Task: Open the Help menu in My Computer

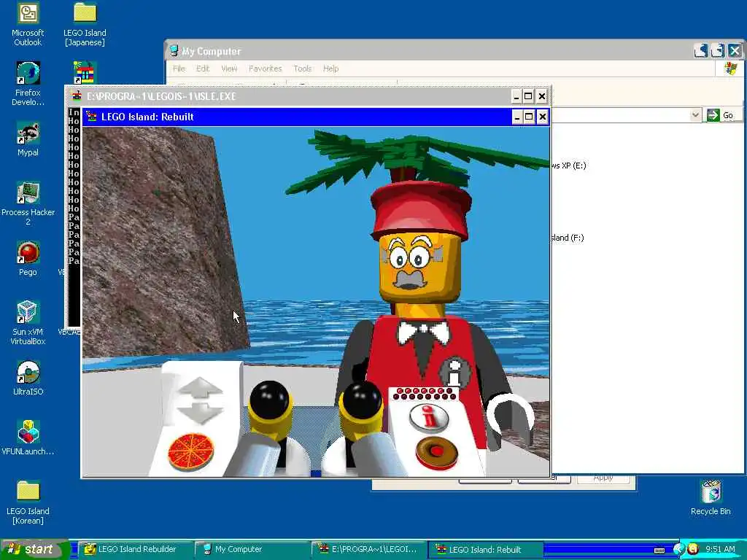Action: (330, 69)
